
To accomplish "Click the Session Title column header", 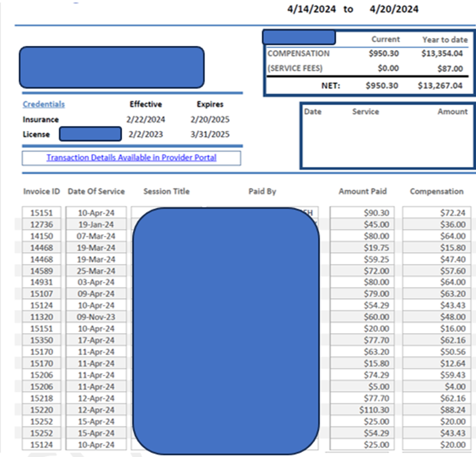I will [166, 191].
